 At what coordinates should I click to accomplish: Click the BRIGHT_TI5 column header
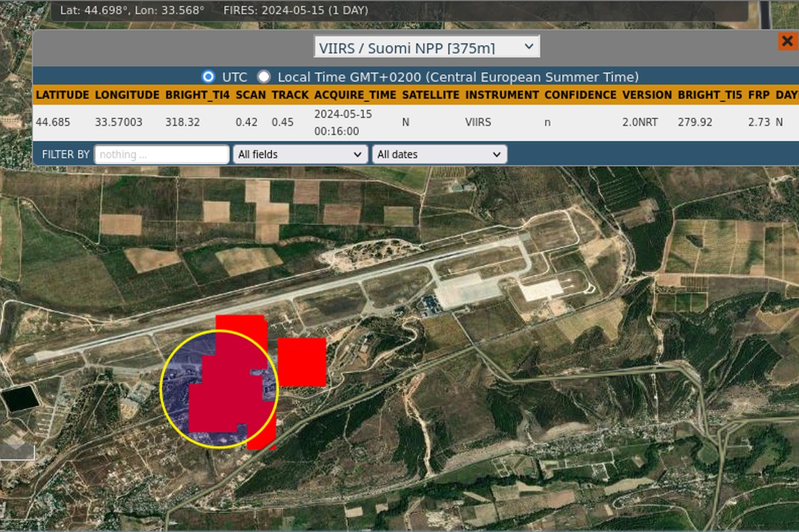[x=710, y=95]
